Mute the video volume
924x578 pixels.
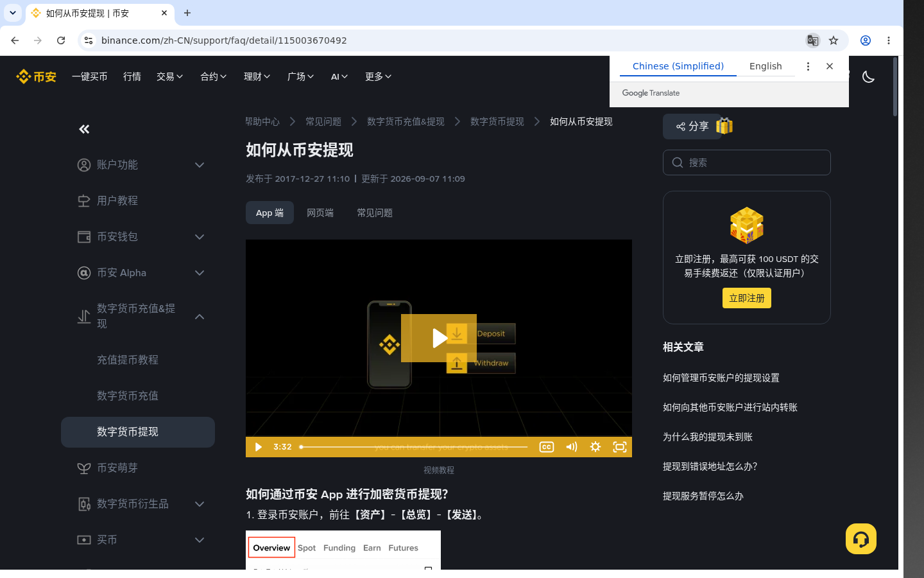tap(571, 447)
